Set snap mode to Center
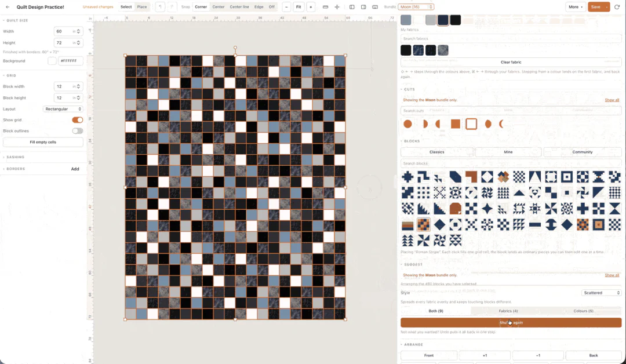This screenshot has height=364, width=626. [x=219, y=7]
